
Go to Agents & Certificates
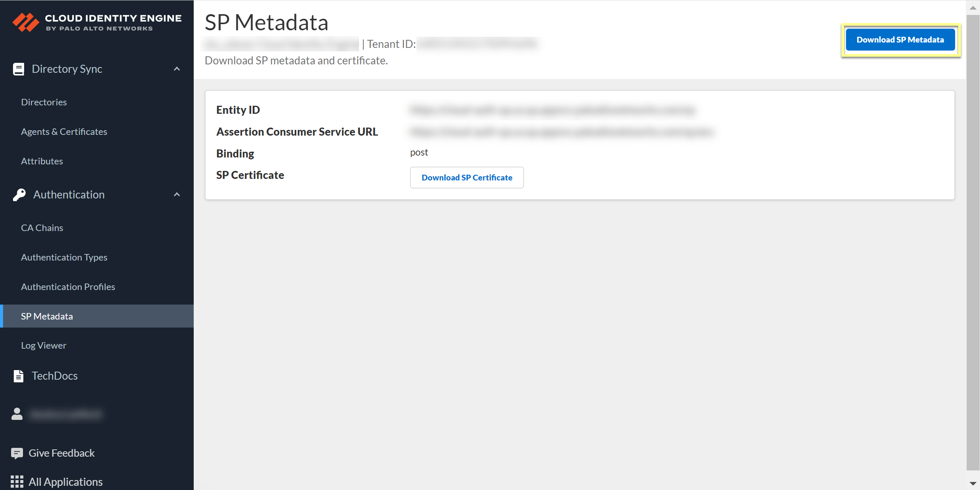click(x=64, y=132)
